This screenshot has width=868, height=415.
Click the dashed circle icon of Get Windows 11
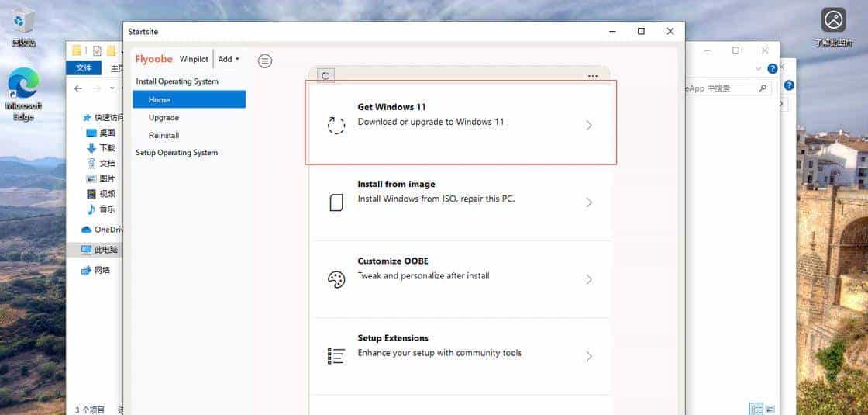pyautogui.click(x=336, y=126)
